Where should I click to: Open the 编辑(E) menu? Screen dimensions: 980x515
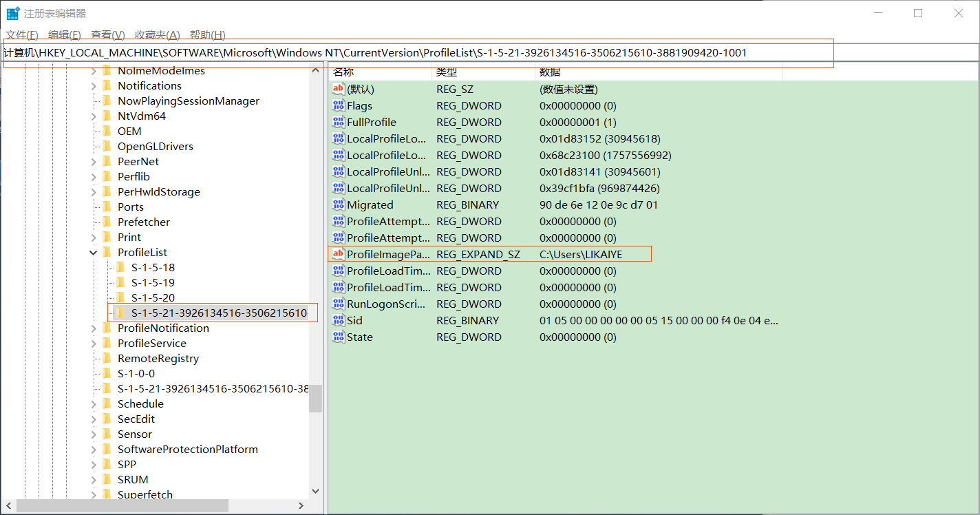tap(65, 34)
